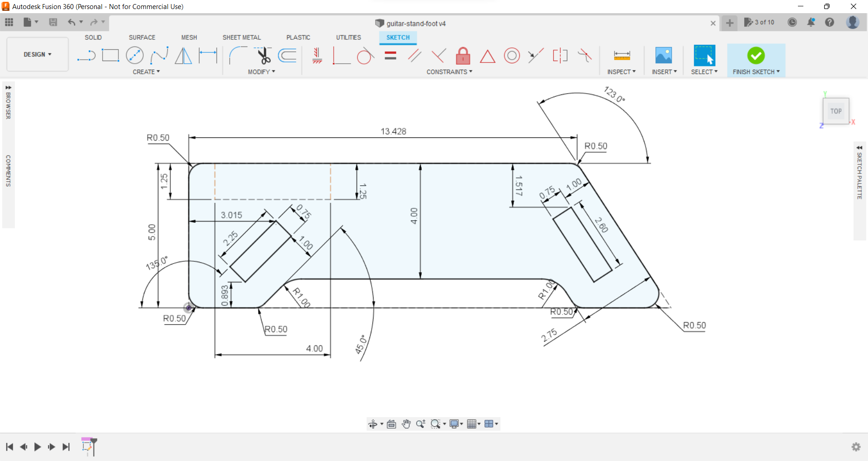This screenshot has width=868, height=461.
Task: Click TOP on the ViewCube
Action: 836,111
